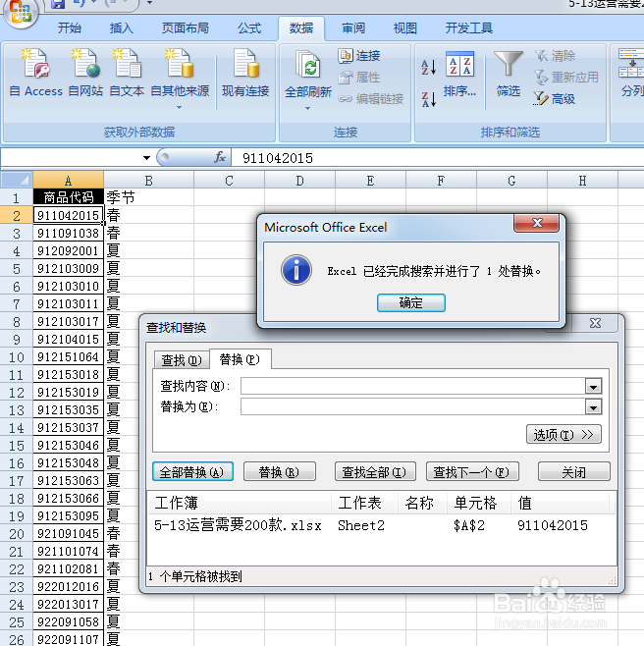
Task: Select the $A$2 search result row
Action: tap(382, 525)
